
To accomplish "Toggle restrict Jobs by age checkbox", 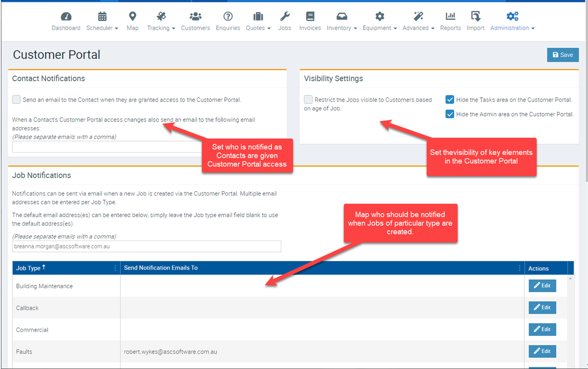I will click(x=309, y=99).
